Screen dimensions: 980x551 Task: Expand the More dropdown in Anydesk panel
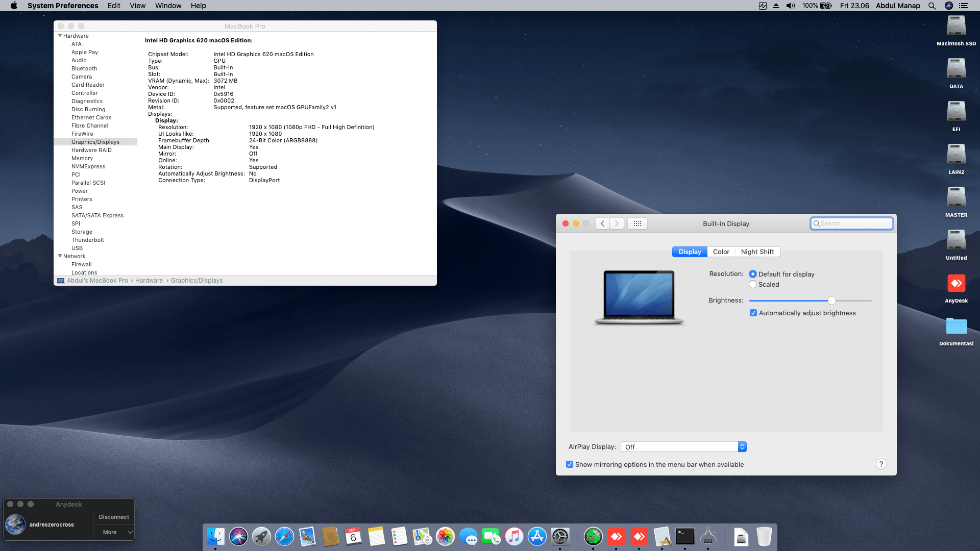click(x=114, y=532)
